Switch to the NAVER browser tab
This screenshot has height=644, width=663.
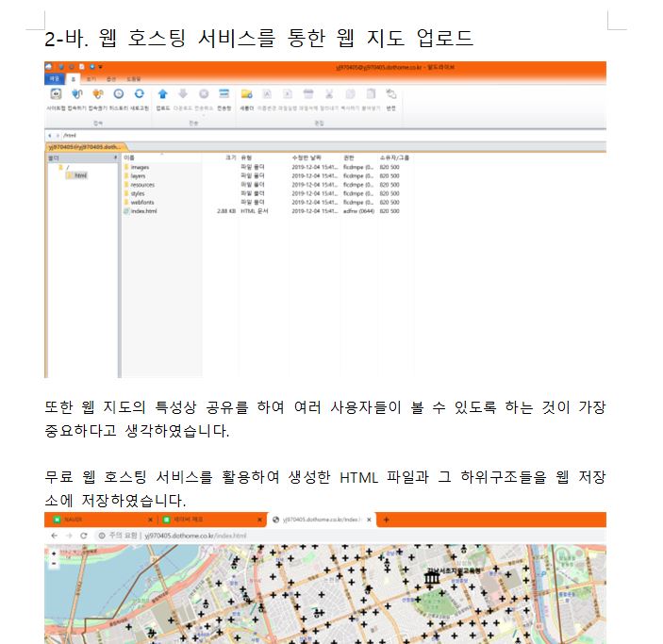pos(101,520)
